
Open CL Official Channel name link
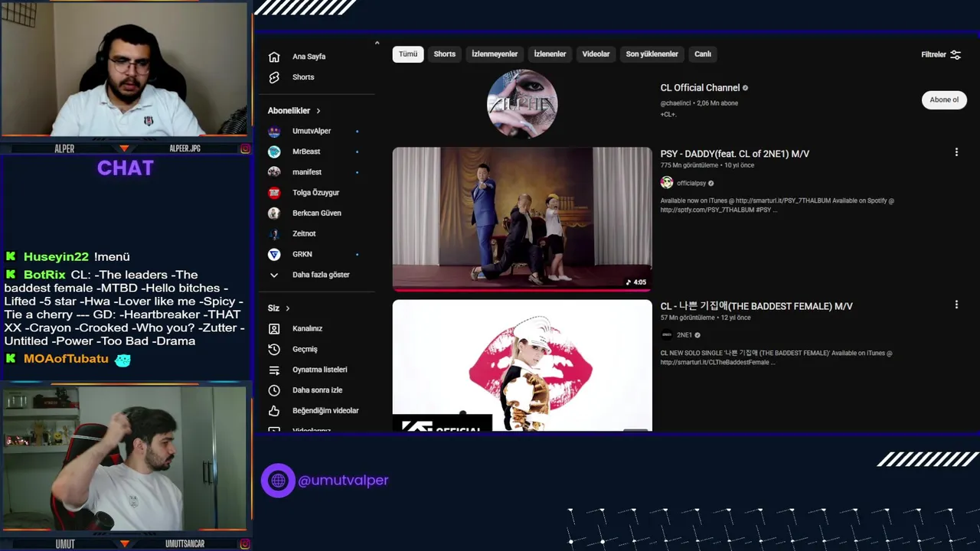click(700, 88)
